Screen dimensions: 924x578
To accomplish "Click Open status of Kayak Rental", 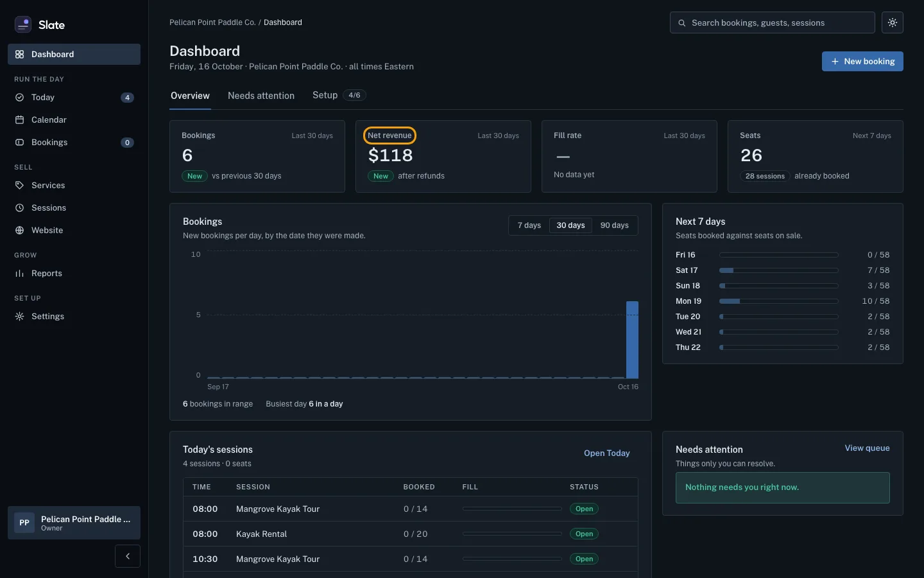I will click(x=584, y=534).
